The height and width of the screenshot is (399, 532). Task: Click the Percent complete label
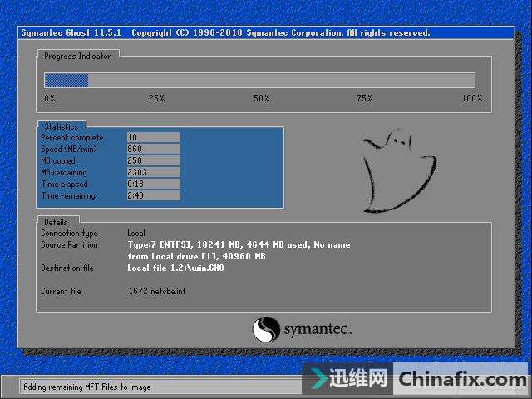pos(72,137)
